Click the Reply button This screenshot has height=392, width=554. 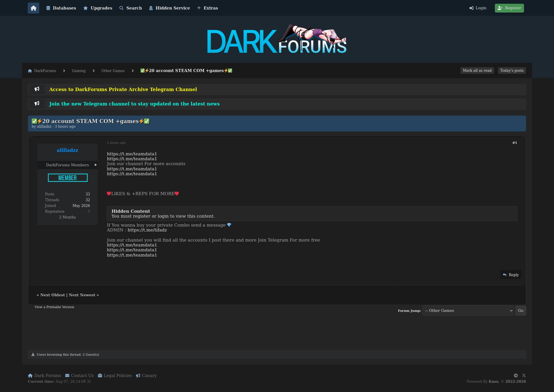tap(511, 275)
